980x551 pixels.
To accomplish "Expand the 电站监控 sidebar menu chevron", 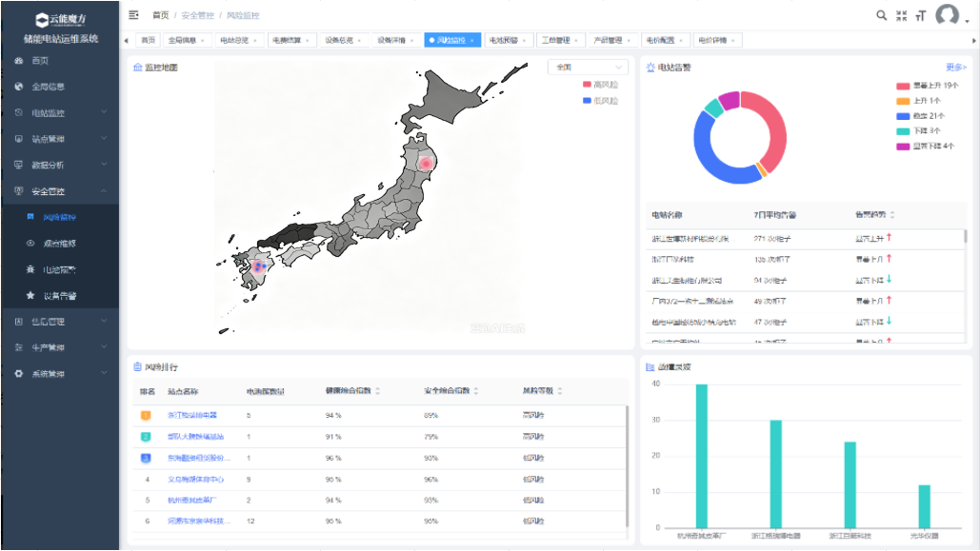I will point(104,112).
